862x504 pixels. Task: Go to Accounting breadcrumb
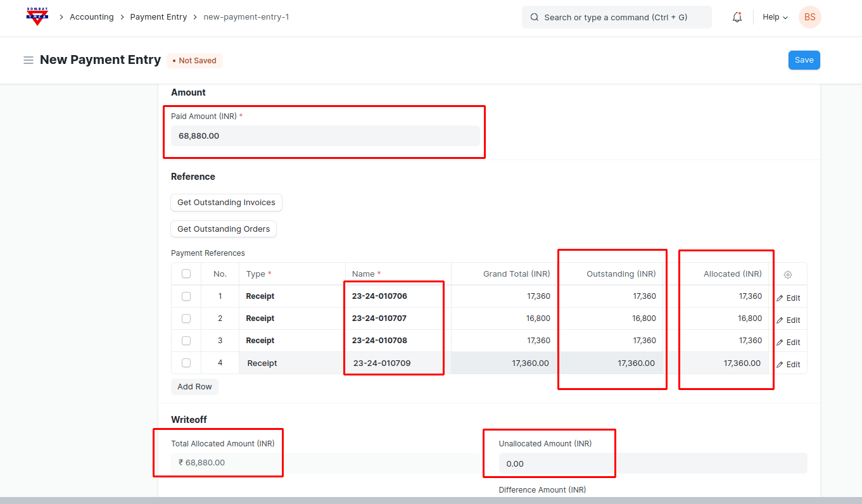click(92, 17)
